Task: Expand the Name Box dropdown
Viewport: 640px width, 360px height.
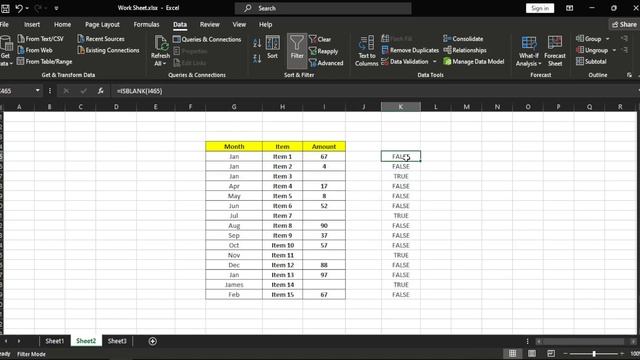Action: pyautogui.click(x=38, y=91)
